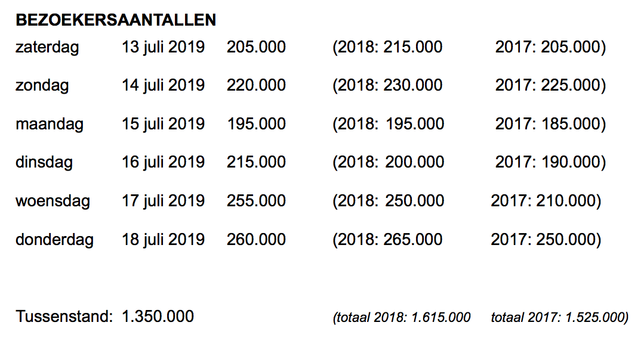Image resolution: width=644 pixels, height=344 pixels.
Task: Click the date 15 juli 2019
Action: pos(163,124)
